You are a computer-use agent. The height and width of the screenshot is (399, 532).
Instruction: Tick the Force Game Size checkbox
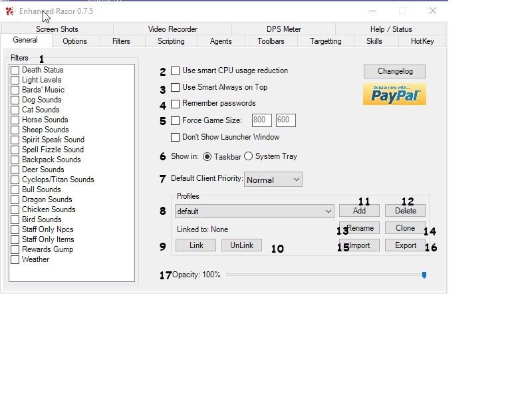coord(176,120)
